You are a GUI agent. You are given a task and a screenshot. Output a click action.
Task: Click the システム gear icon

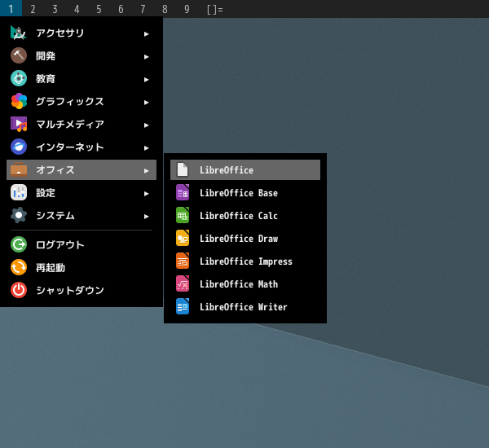pyautogui.click(x=19, y=215)
